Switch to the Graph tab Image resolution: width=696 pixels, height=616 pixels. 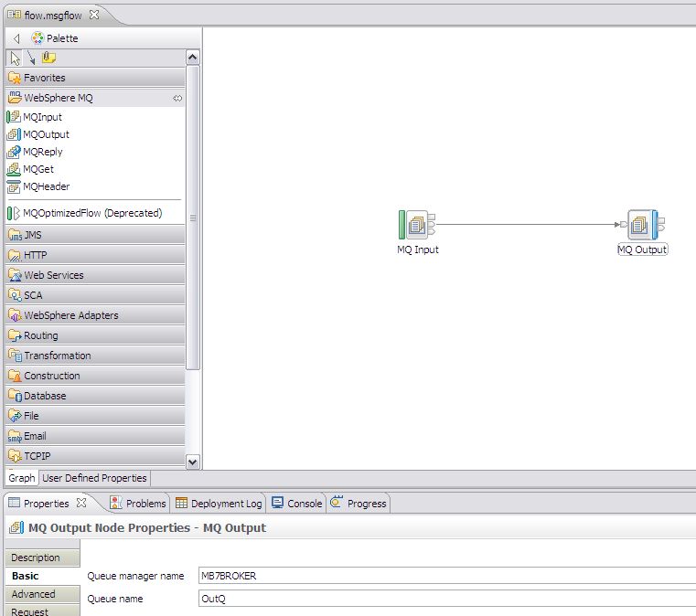point(21,478)
